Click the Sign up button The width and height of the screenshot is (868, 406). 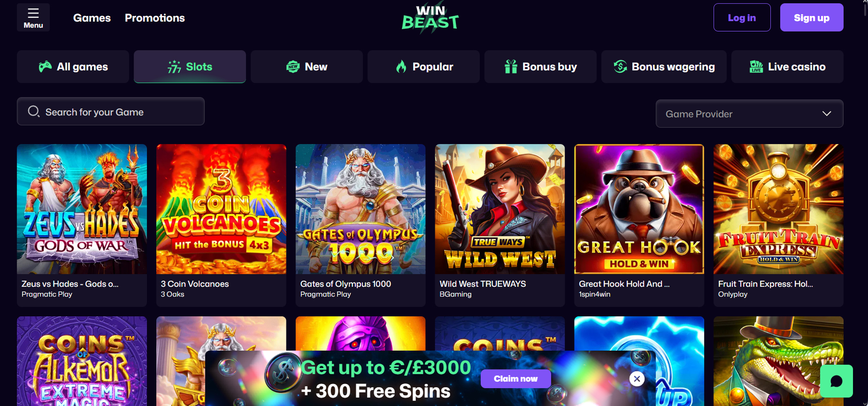click(x=811, y=18)
